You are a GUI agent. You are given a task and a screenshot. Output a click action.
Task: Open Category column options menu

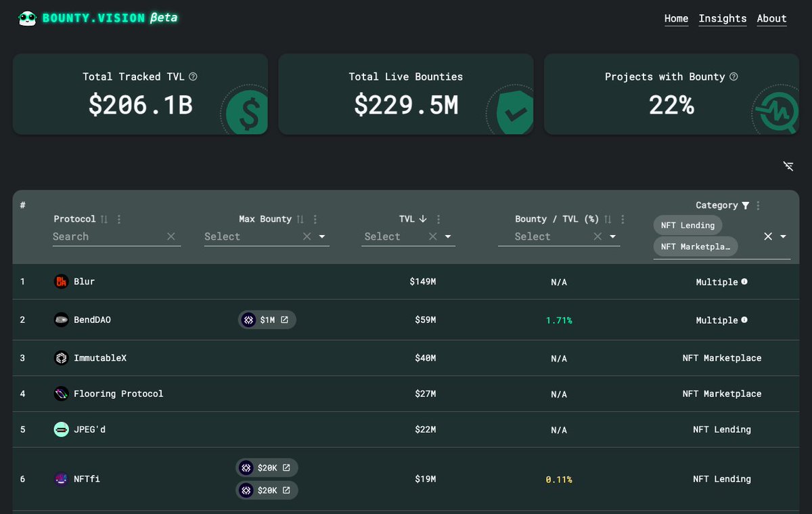coord(759,205)
